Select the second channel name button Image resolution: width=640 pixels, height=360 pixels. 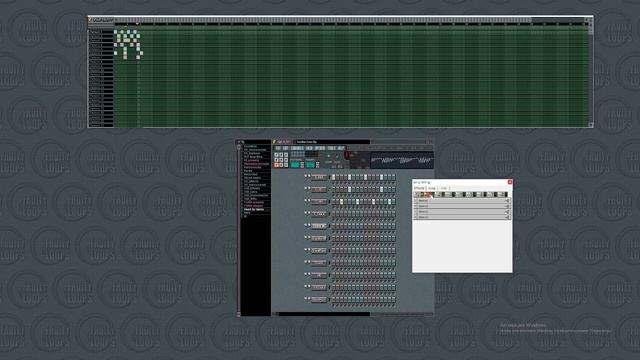(x=319, y=189)
